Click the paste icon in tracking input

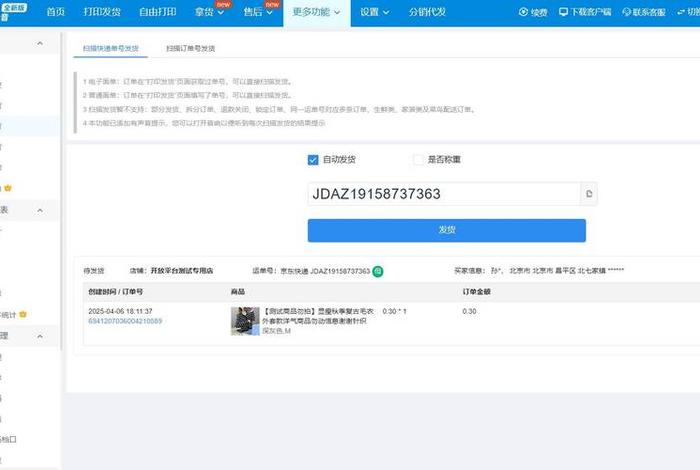click(x=589, y=194)
